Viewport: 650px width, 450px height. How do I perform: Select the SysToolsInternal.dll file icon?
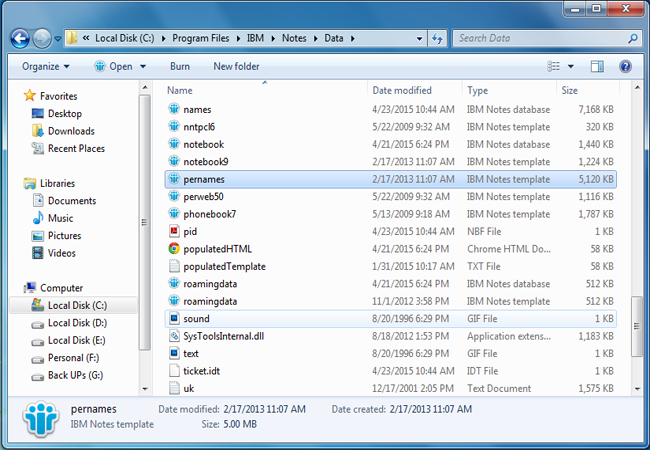click(x=174, y=336)
